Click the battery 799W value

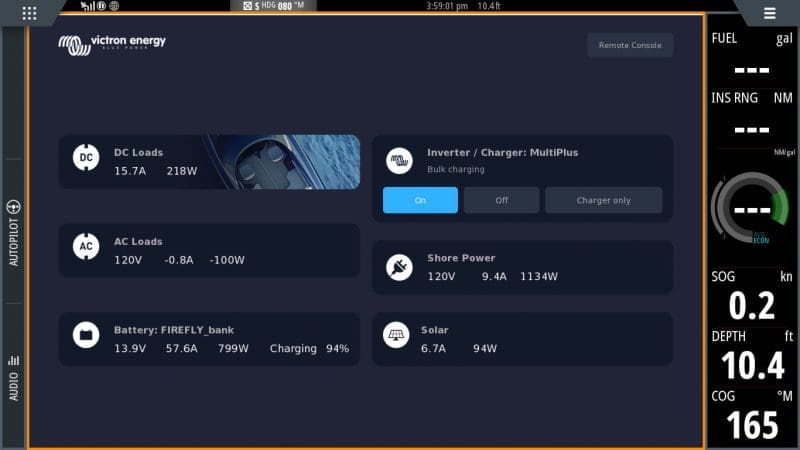coord(233,348)
